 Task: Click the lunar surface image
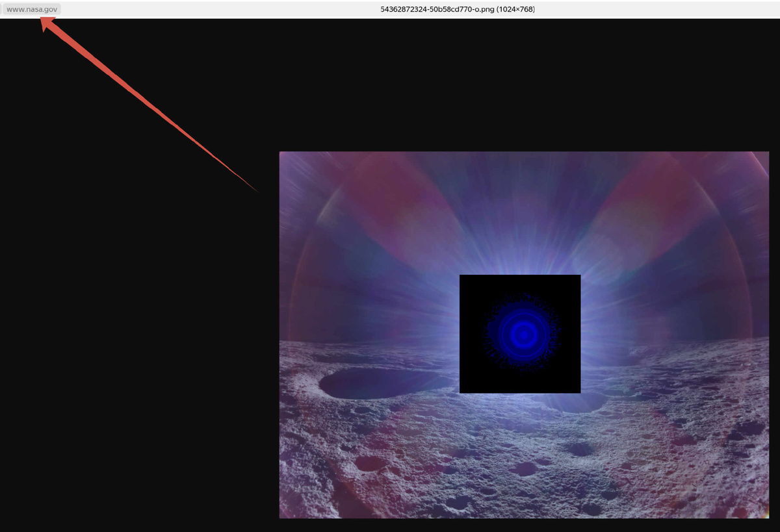pos(524,335)
